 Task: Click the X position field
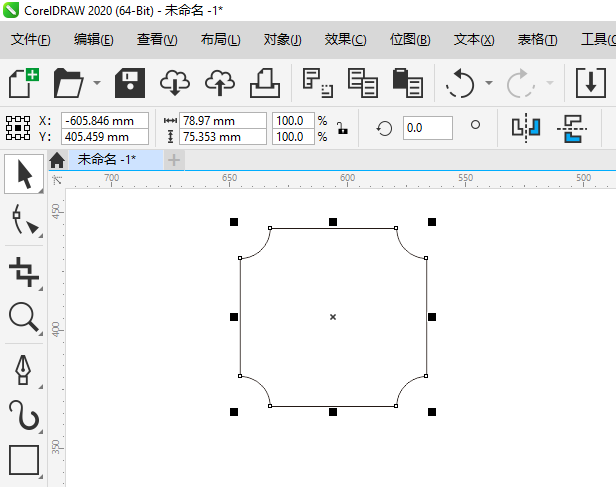[104, 121]
